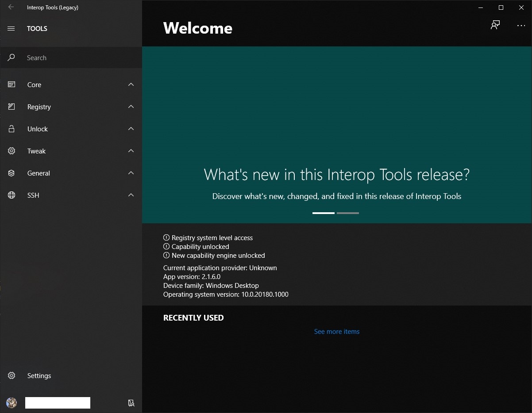Screen dimensions: 532x413
Task: Open the Unlock menu item
Action: pyautogui.click(x=71, y=129)
